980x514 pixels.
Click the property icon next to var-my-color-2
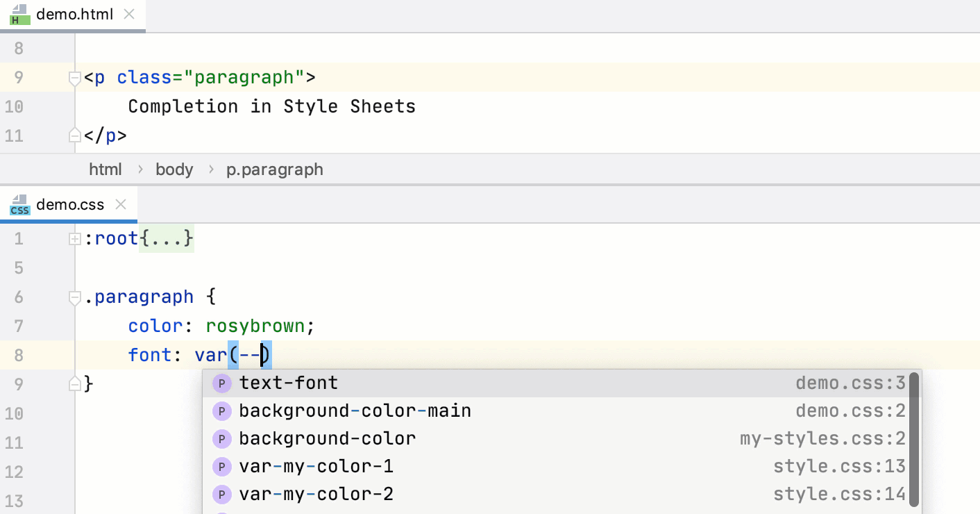tap(221, 494)
